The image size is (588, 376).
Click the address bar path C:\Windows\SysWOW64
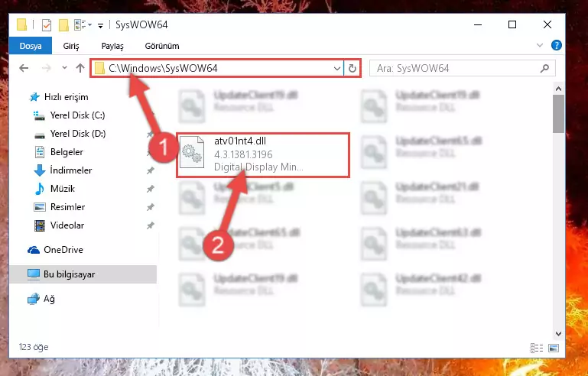163,68
